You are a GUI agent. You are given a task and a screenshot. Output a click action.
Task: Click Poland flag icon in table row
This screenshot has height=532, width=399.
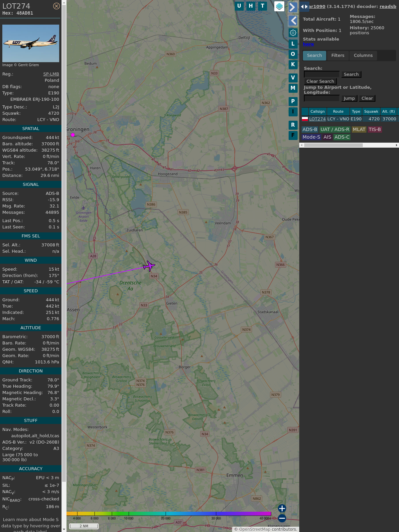pos(305,119)
